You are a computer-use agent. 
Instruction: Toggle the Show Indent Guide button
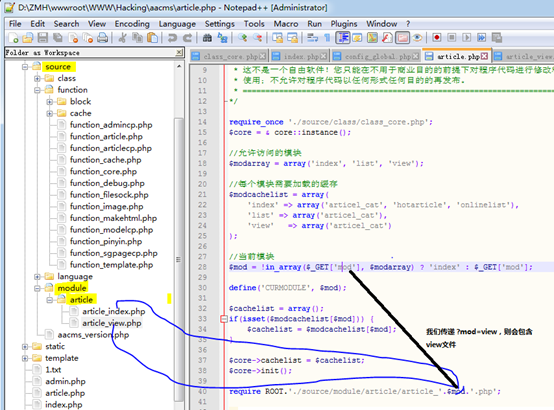pos(342,37)
